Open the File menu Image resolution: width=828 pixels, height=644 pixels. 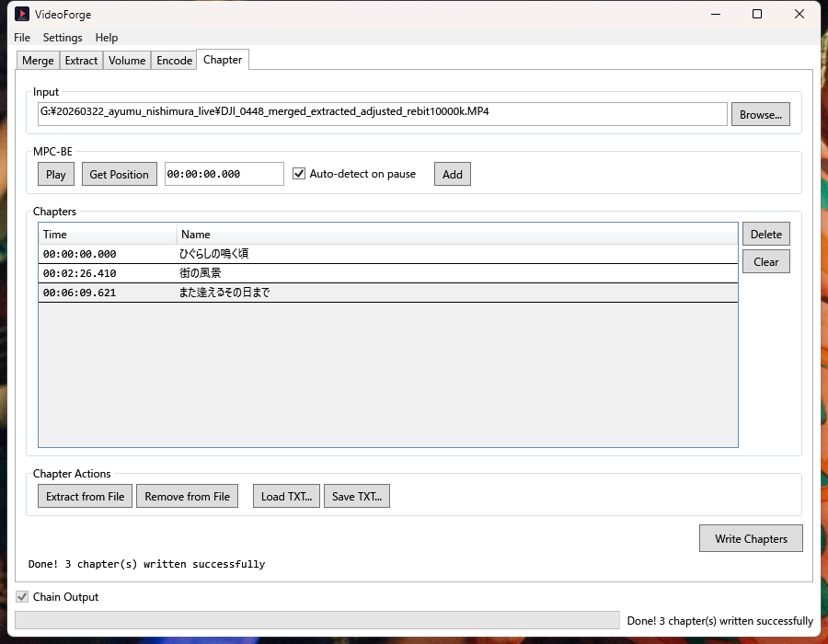tap(22, 38)
